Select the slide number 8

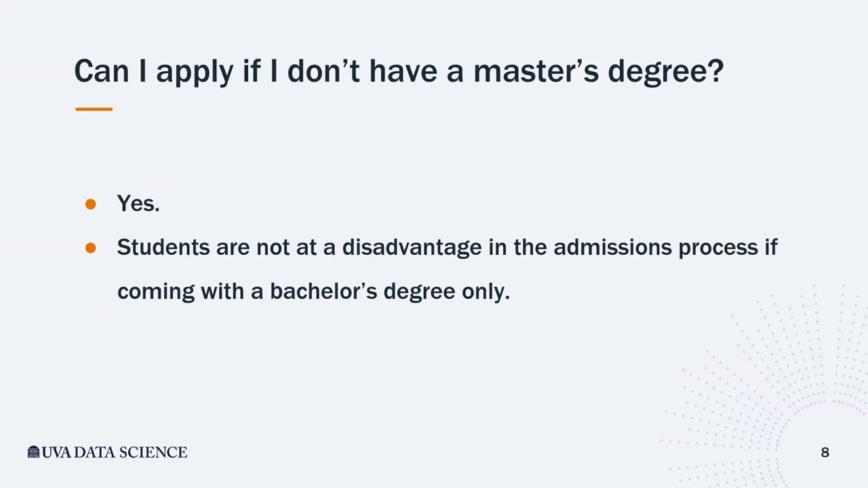[x=825, y=453]
